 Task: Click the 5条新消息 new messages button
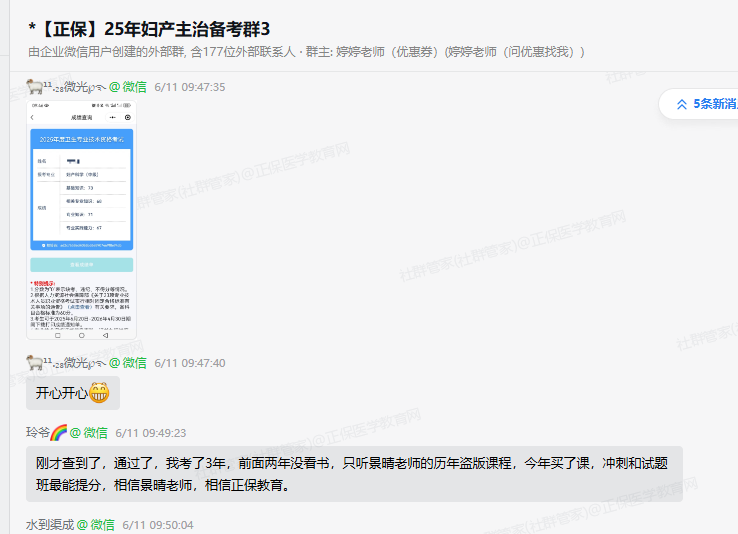pos(714,103)
